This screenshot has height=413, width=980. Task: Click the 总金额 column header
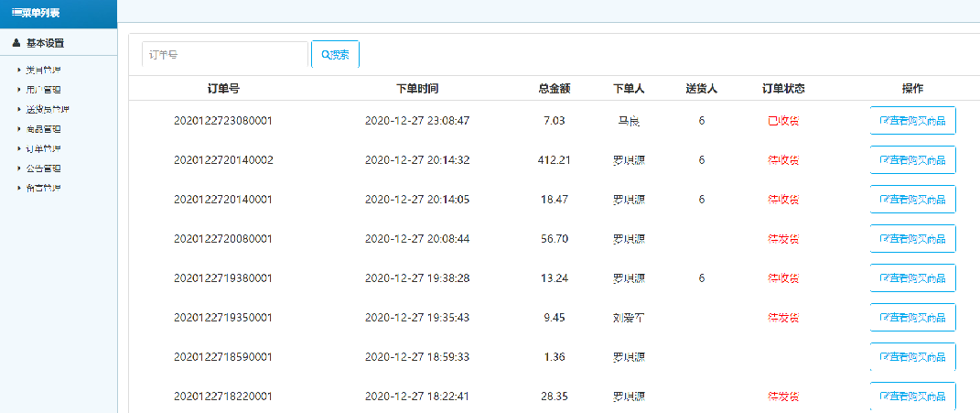pos(555,89)
